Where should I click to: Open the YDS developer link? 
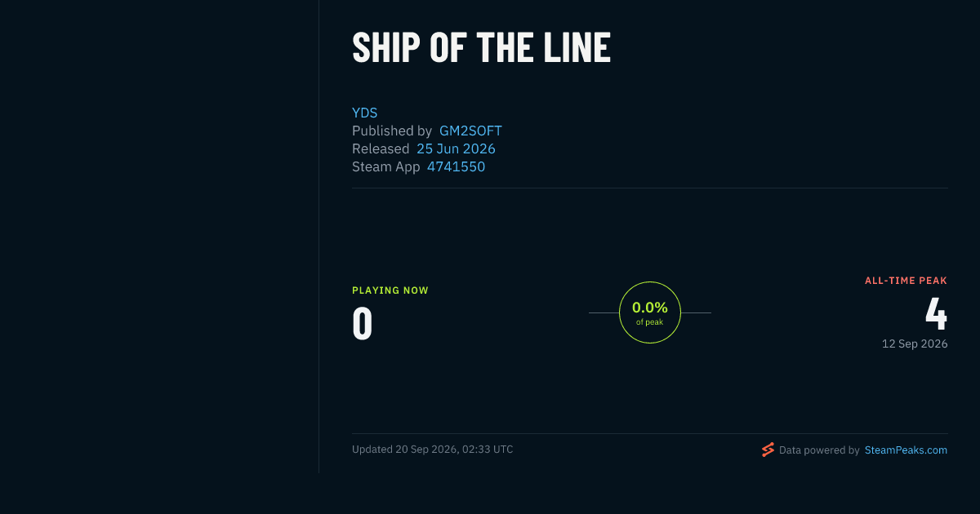[x=364, y=113]
